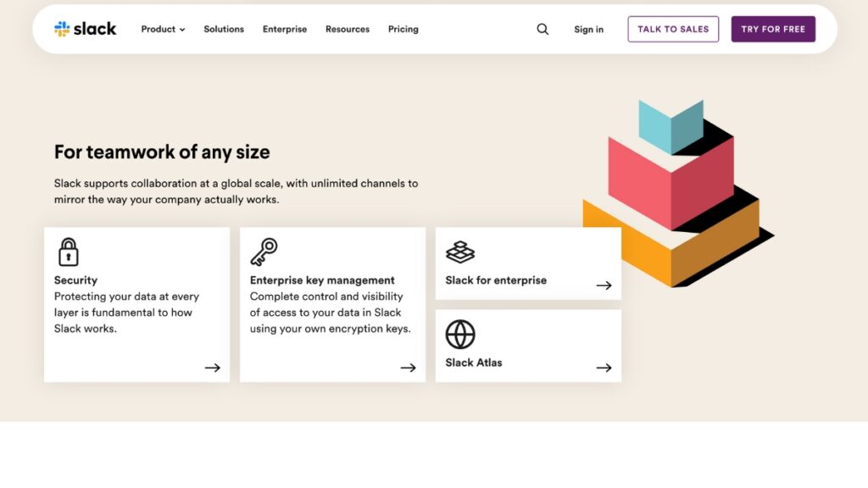Open the Slack for enterprise link

[496, 280]
